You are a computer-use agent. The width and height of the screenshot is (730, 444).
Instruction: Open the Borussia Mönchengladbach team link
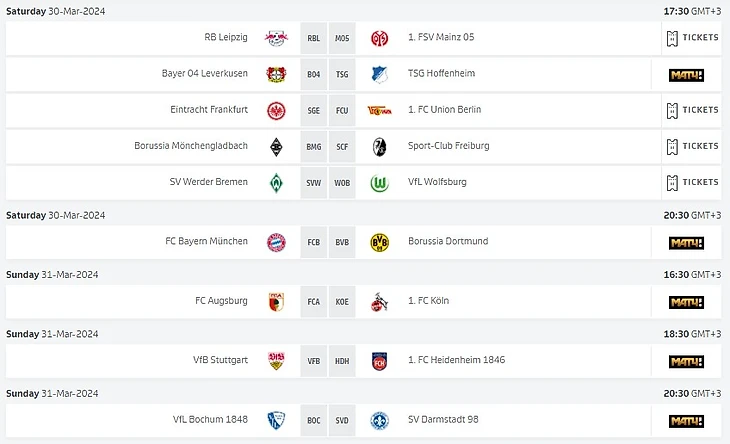point(191,146)
